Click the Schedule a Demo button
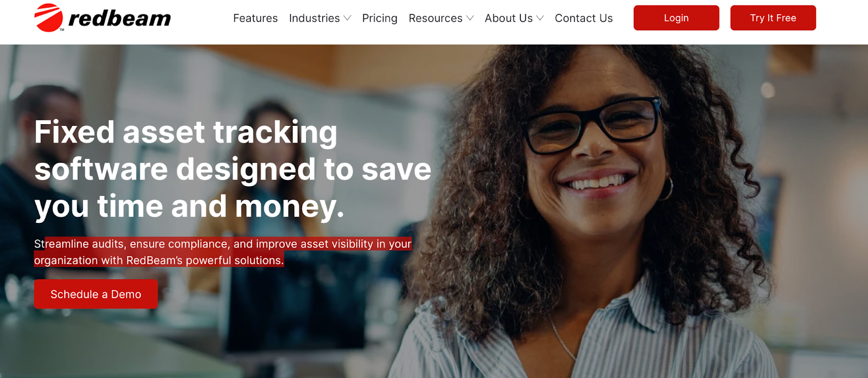This screenshot has width=868, height=378. 96,294
